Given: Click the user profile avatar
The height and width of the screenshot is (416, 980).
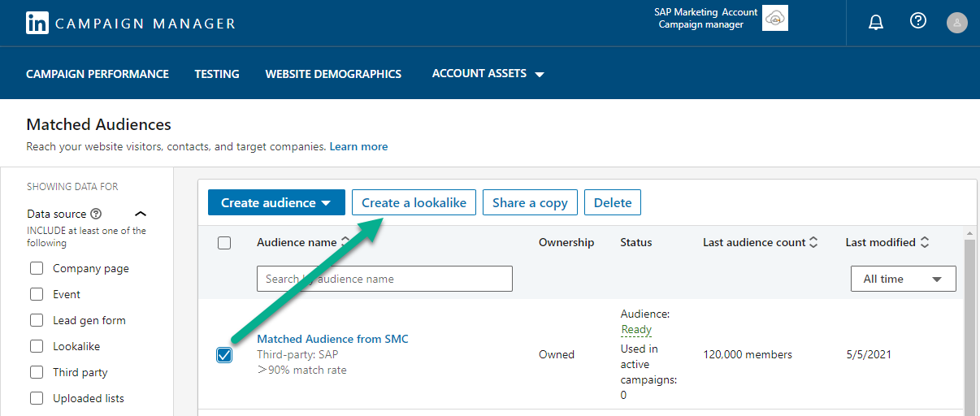Looking at the screenshot, I should 957,23.
